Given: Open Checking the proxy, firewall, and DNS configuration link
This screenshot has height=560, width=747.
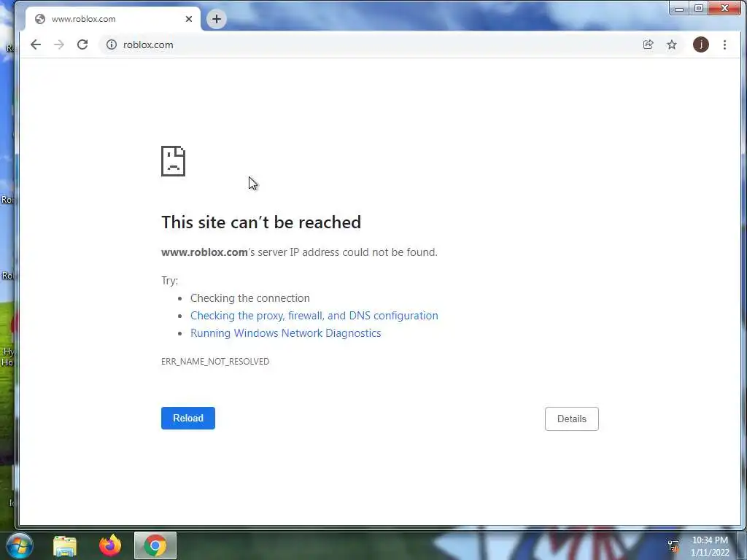Looking at the screenshot, I should (x=314, y=316).
